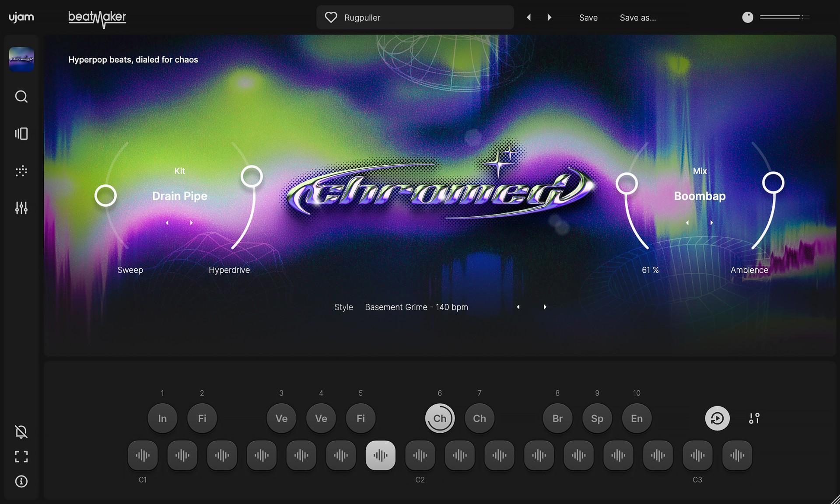
Task: Open the info panel at bottom left
Action: tap(21, 482)
